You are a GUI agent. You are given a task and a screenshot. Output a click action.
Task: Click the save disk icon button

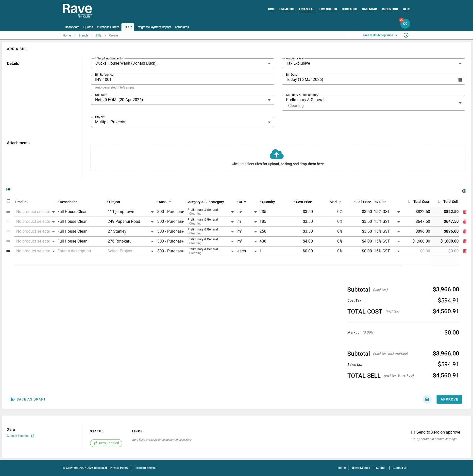click(x=427, y=399)
